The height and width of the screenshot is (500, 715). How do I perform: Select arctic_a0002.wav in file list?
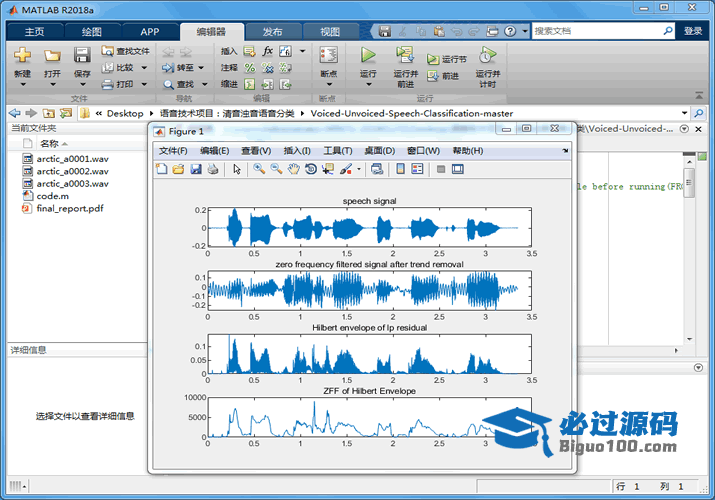(73, 171)
